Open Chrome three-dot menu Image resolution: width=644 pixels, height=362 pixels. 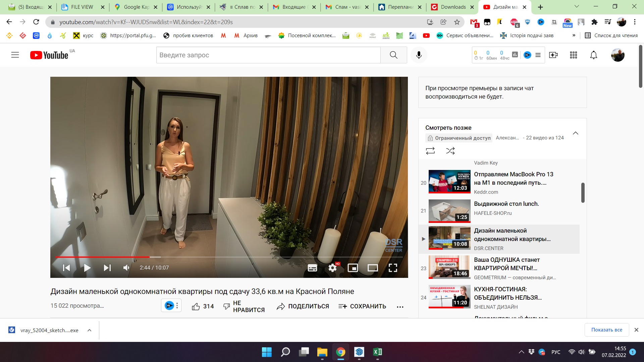pos(635,22)
